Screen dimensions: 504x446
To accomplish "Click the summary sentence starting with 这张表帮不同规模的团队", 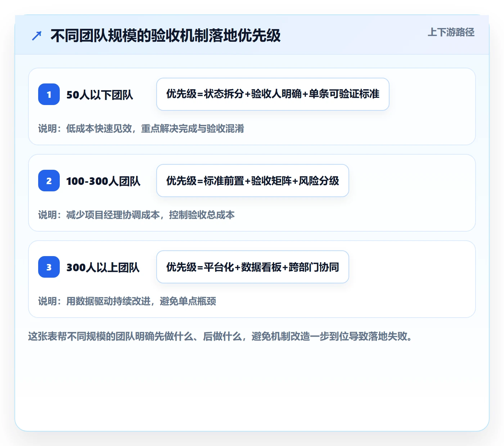I will point(220,336).
